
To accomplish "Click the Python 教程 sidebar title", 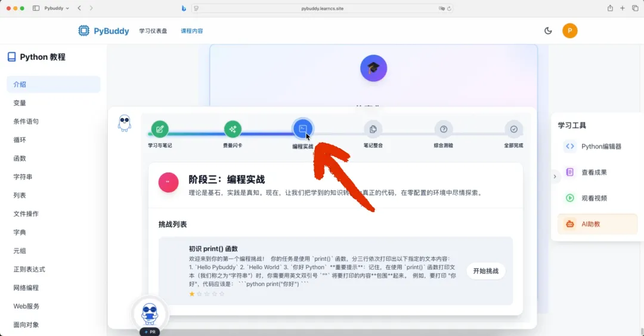I will pyautogui.click(x=43, y=57).
